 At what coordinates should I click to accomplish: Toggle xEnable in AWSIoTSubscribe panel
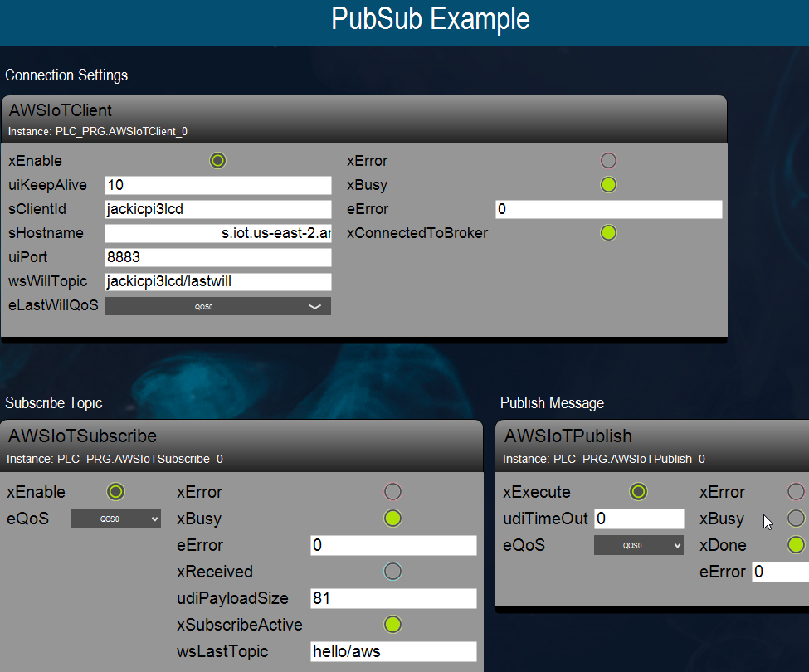click(x=116, y=492)
